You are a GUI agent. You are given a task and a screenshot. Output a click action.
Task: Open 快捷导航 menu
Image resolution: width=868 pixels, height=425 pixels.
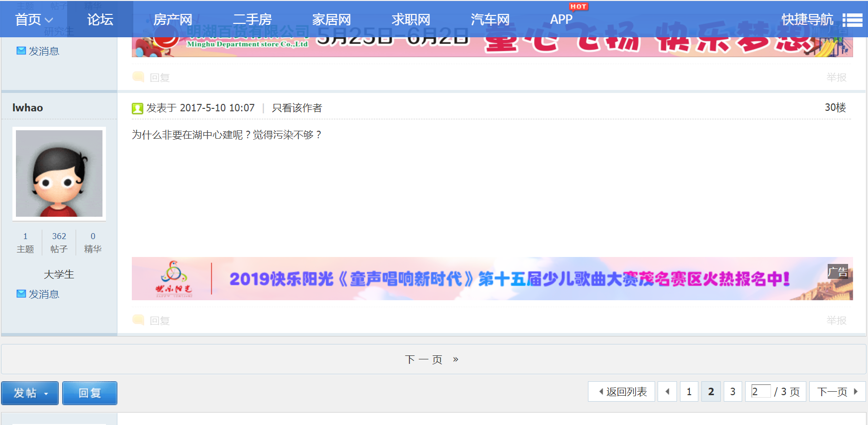click(x=807, y=20)
